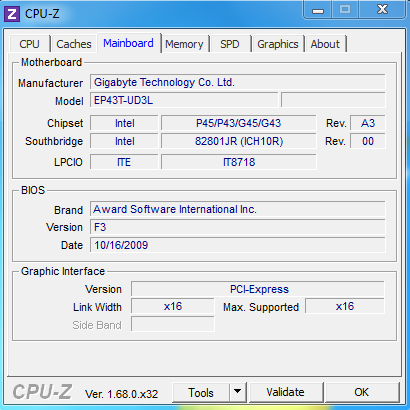Click the BIOS group heading

(x=33, y=190)
